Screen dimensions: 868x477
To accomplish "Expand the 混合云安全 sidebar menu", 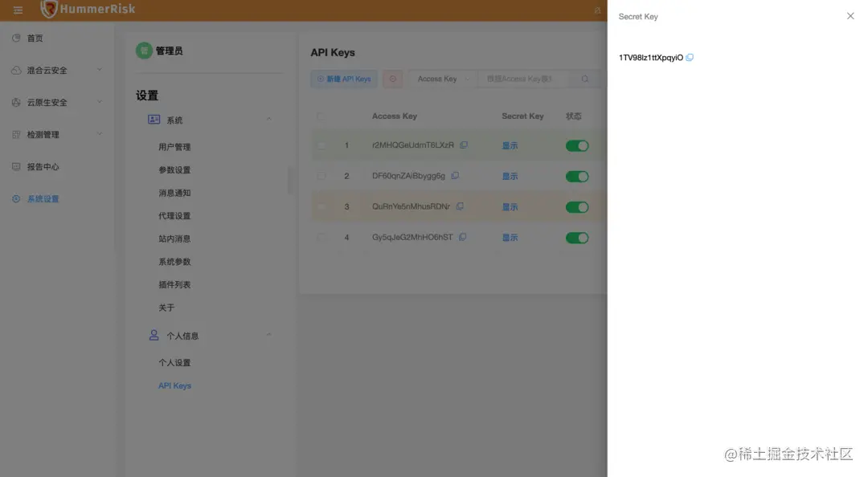I will pyautogui.click(x=57, y=71).
